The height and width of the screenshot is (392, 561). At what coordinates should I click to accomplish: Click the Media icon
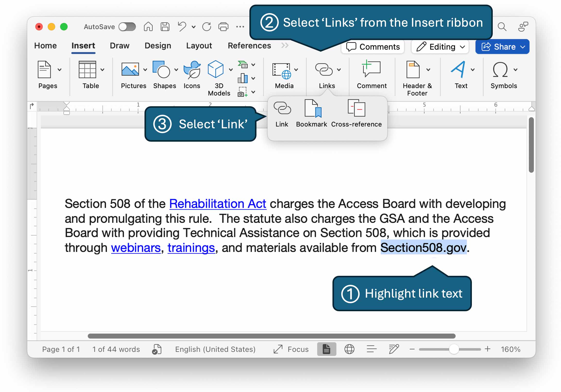(x=282, y=71)
